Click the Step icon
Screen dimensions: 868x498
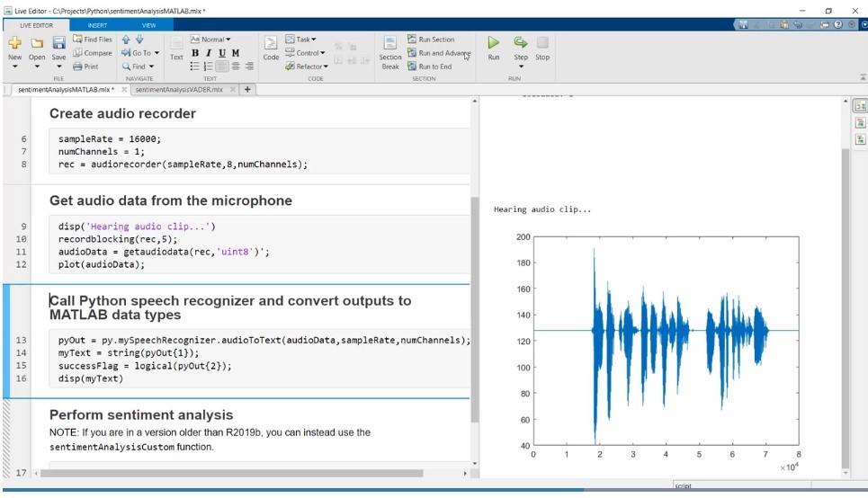521,42
